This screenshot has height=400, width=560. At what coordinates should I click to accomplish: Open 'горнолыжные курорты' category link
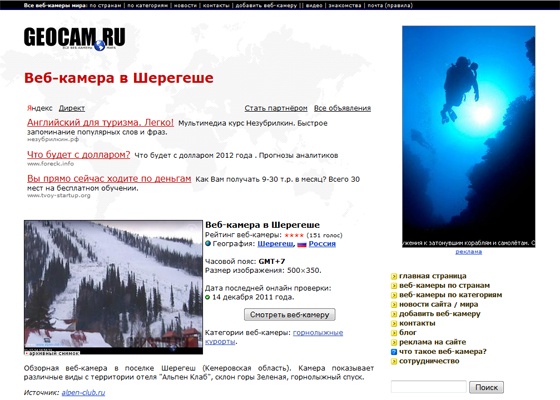coord(274,337)
